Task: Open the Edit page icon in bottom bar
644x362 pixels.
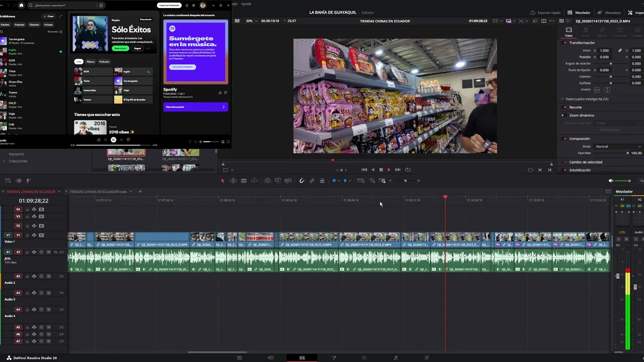Action: (x=302, y=357)
